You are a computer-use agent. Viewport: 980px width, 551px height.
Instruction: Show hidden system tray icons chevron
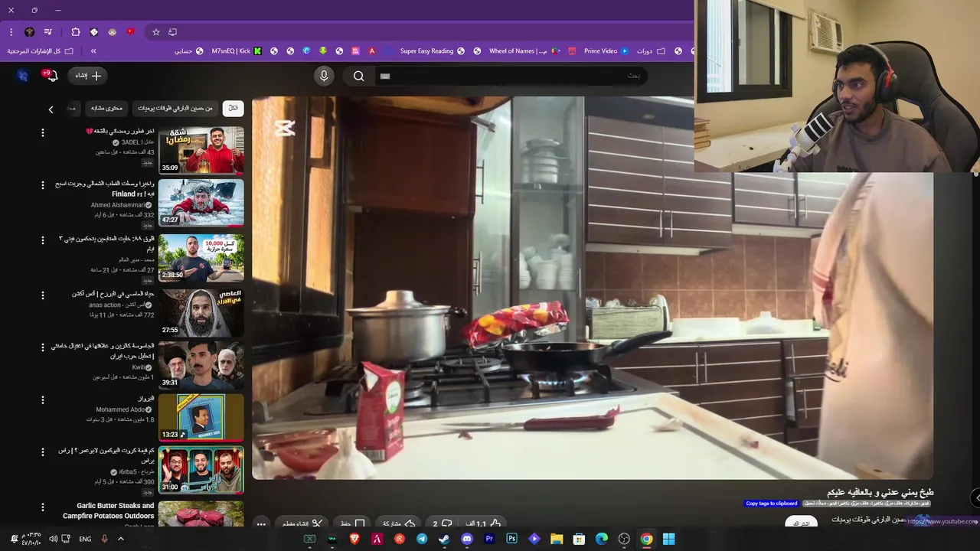[x=120, y=539]
